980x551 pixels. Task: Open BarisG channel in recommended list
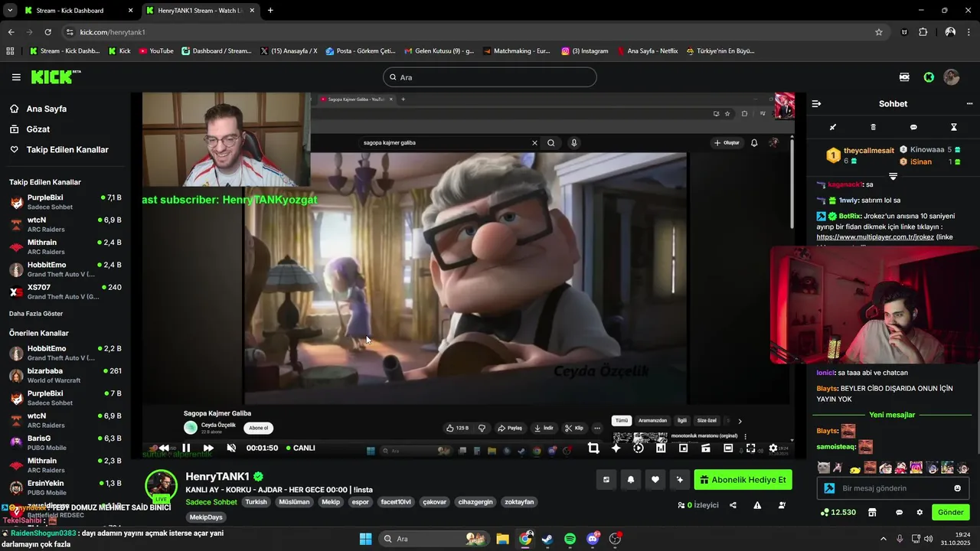(64, 442)
